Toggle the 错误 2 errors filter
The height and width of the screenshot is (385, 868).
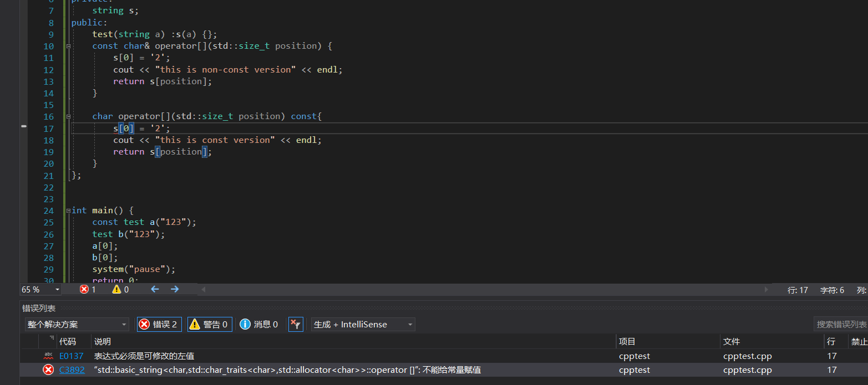(159, 325)
